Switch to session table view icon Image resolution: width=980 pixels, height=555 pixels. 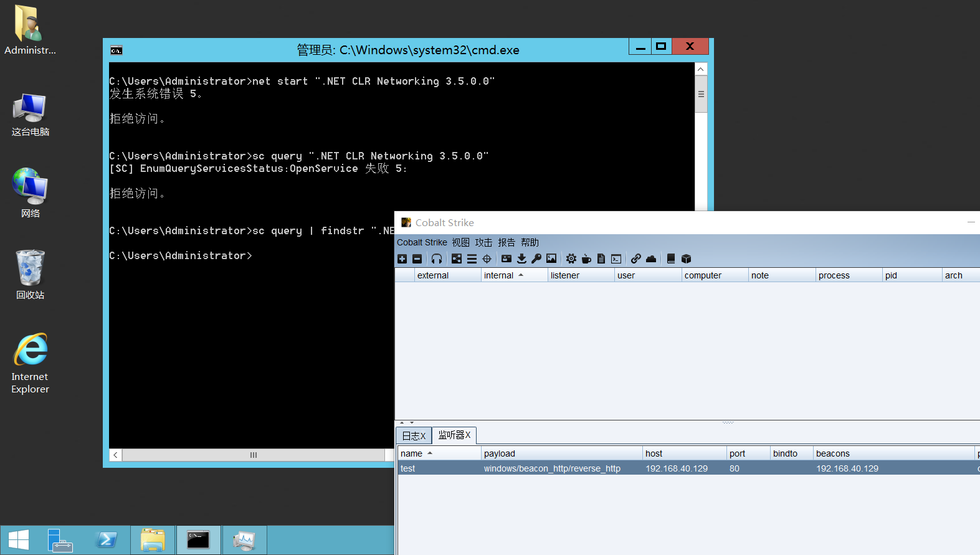472,259
